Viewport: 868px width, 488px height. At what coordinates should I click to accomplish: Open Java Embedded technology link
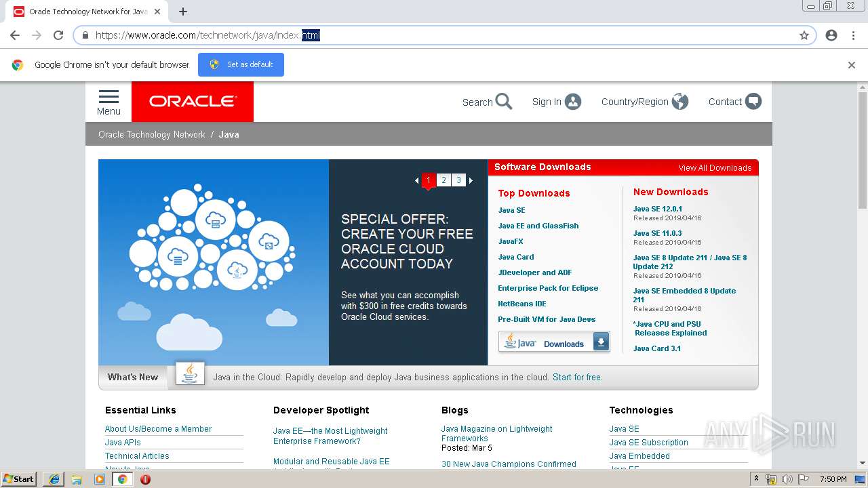(639, 456)
